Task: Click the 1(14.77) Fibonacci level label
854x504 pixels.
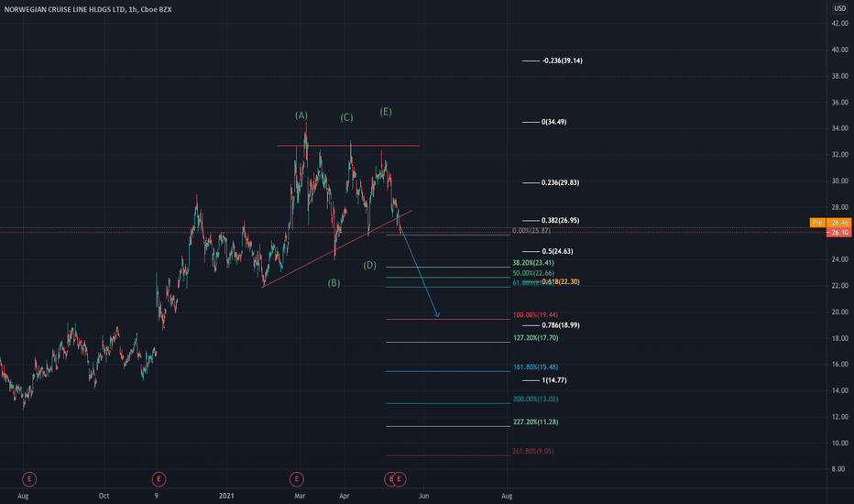Action: (x=554, y=380)
